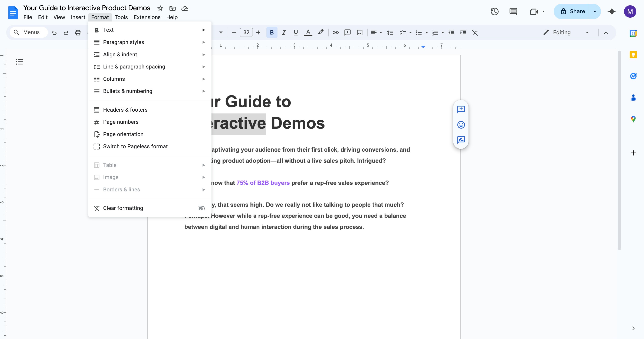Viewport: 644px width, 339px height.
Task: Search the Menus box
Action: pos(29,33)
